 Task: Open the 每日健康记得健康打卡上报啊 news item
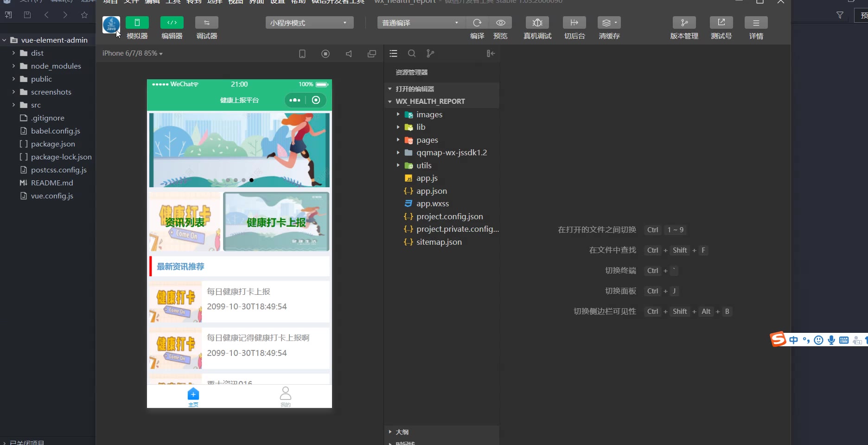239,349
